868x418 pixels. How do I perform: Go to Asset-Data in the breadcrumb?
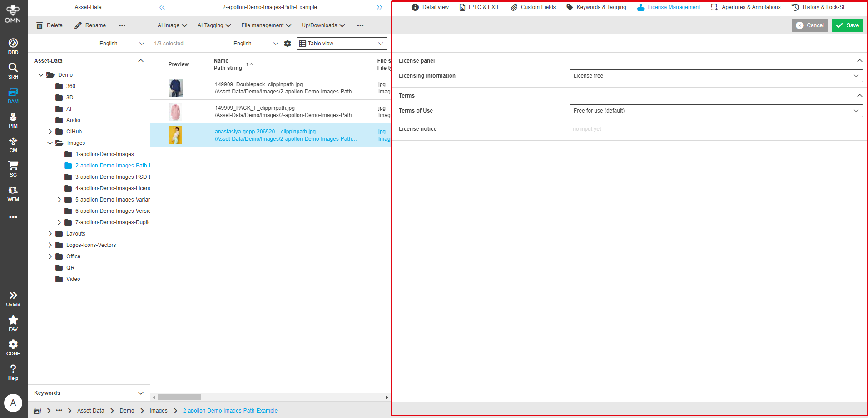[91, 411]
